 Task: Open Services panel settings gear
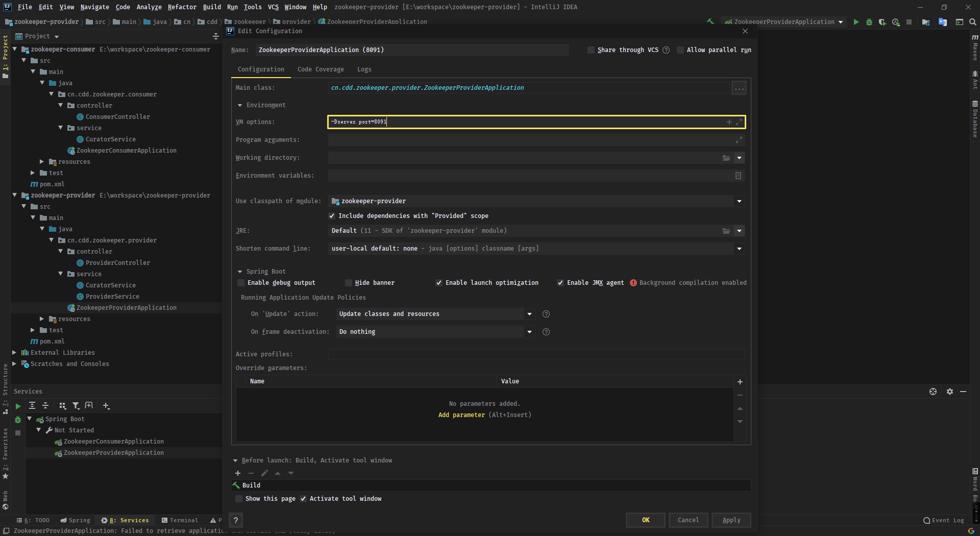click(949, 392)
